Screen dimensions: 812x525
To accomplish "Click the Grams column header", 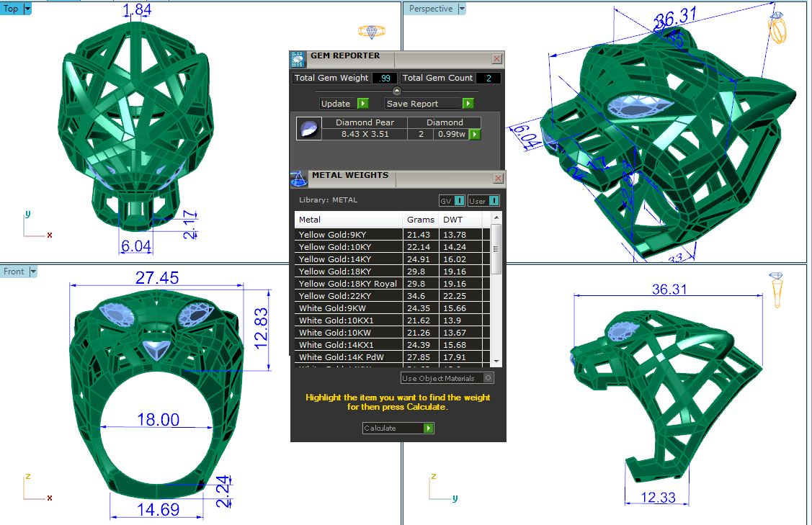I will coord(420,220).
